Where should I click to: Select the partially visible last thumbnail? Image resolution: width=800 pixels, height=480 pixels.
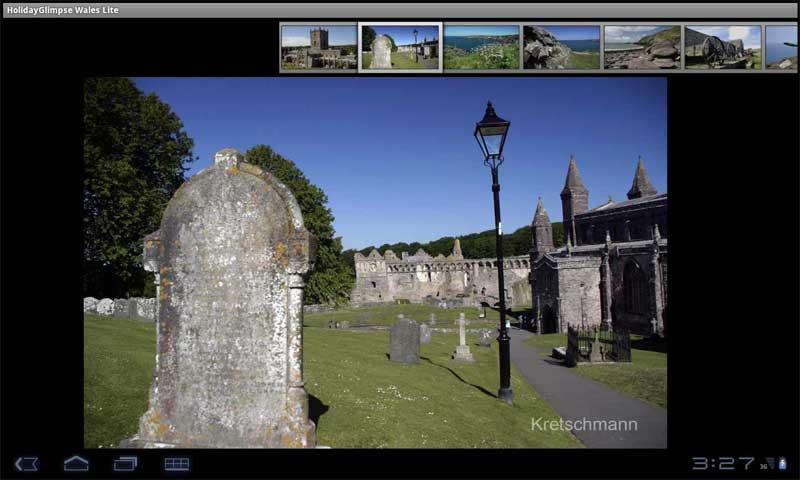click(x=781, y=47)
